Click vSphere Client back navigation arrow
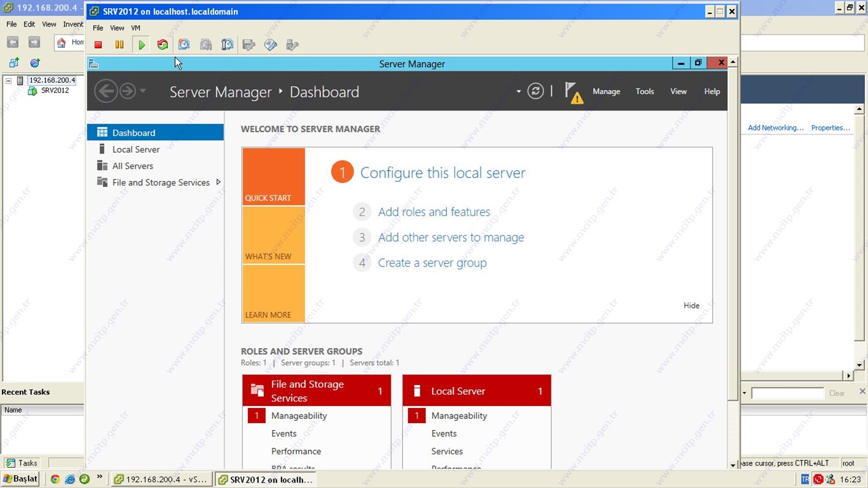 13,42
